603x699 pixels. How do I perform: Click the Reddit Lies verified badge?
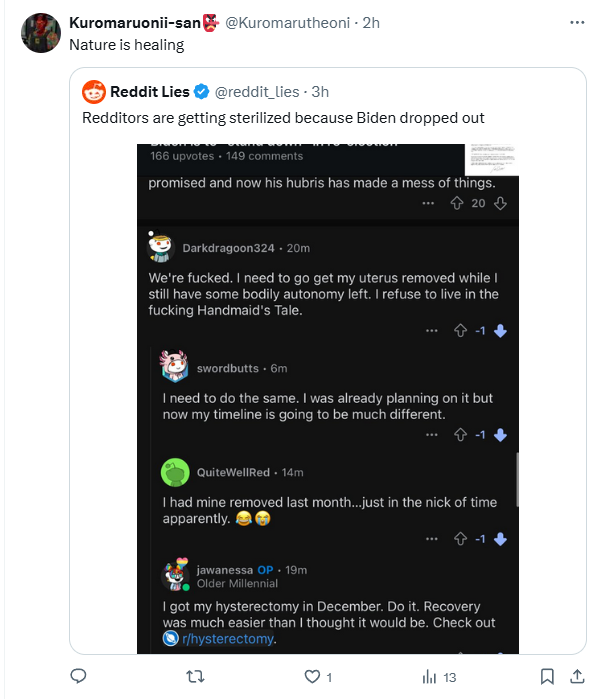200,92
